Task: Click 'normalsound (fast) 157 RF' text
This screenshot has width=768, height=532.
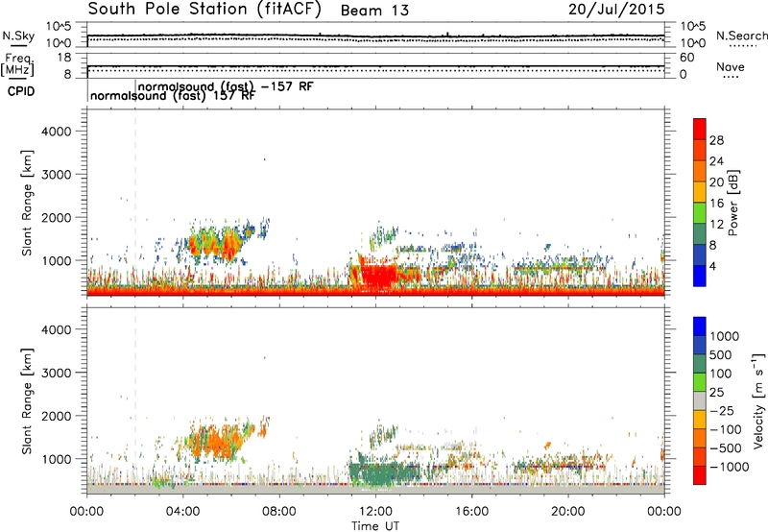Action: 173,95
